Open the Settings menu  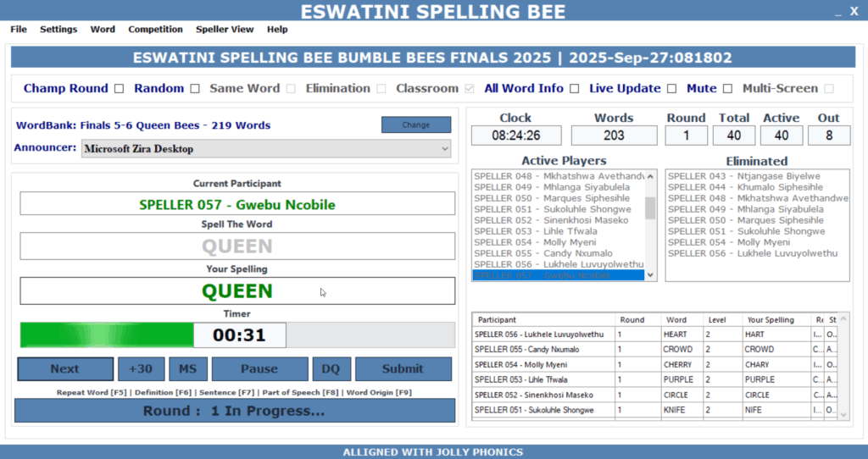58,29
